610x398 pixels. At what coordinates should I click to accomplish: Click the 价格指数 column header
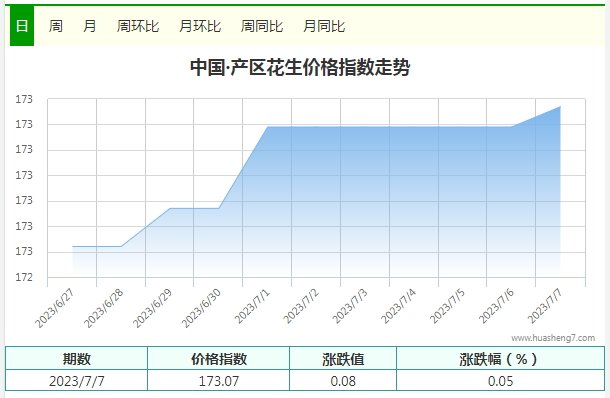pyautogui.click(x=219, y=358)
